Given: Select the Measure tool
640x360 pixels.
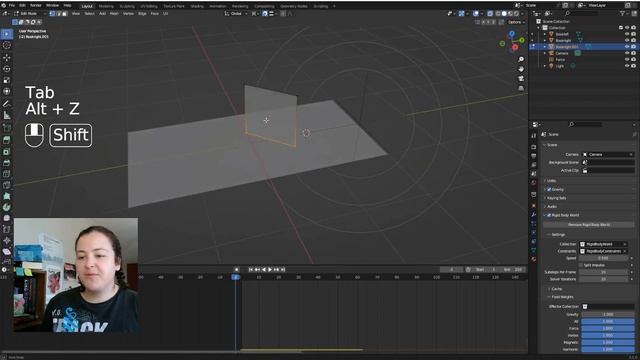Looking at the screenshot, I should (x=7, y=116).
